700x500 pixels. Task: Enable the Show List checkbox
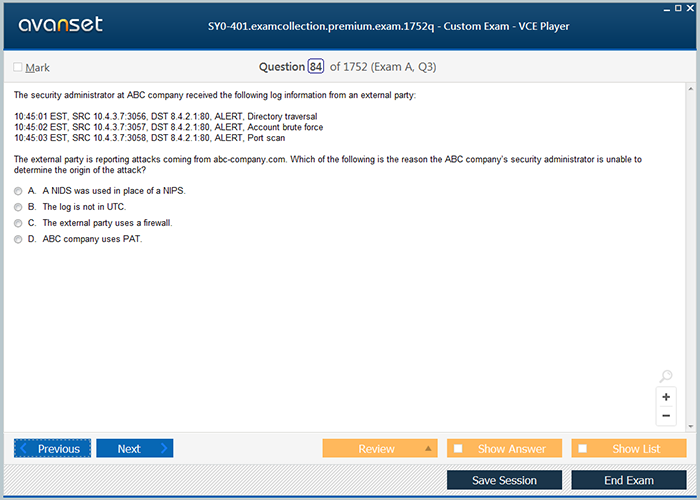click(583, 448)
